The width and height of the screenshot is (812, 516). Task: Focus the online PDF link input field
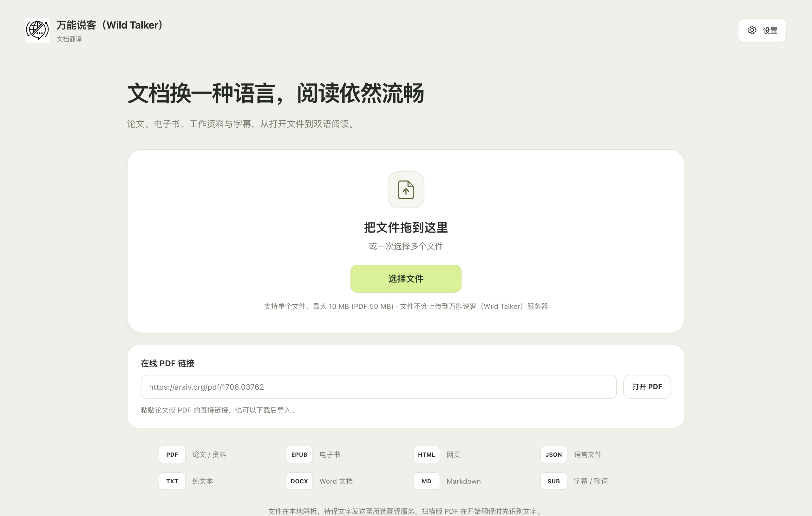pos(379,387)
